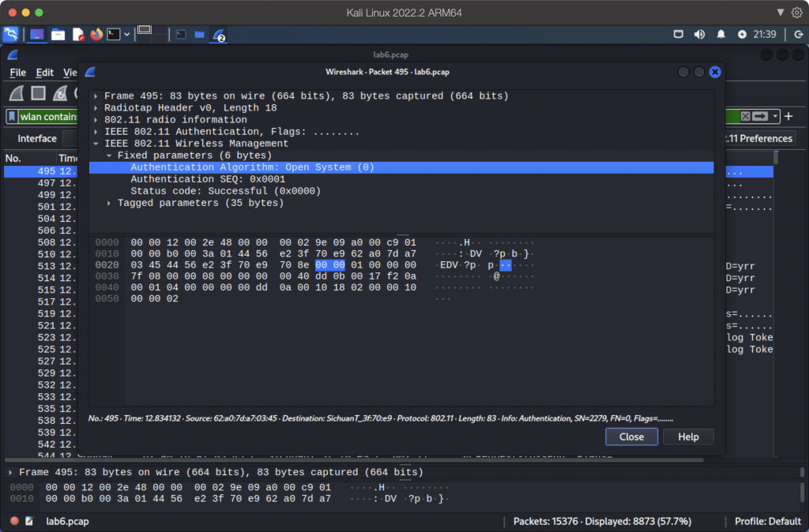Viewport: 809px width, 532px height.
Task: Click the stop capture square icon
Action: pos(38,93)
